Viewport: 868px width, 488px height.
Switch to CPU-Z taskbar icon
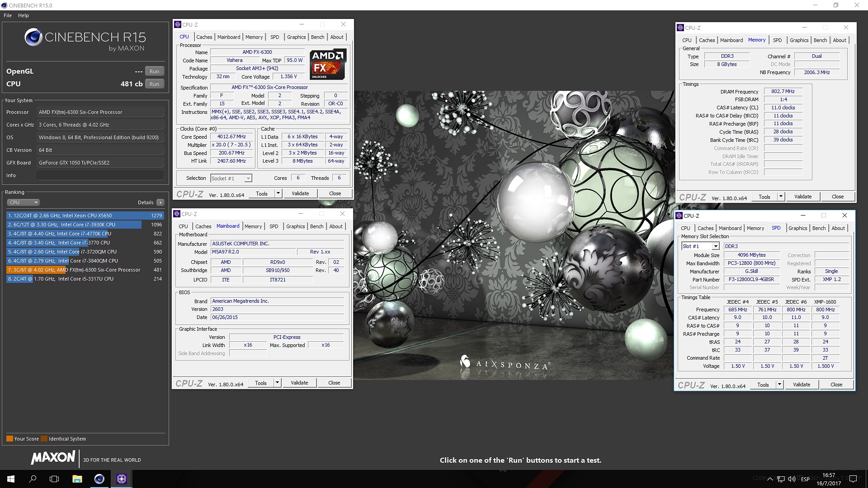(x=121, y=479)
